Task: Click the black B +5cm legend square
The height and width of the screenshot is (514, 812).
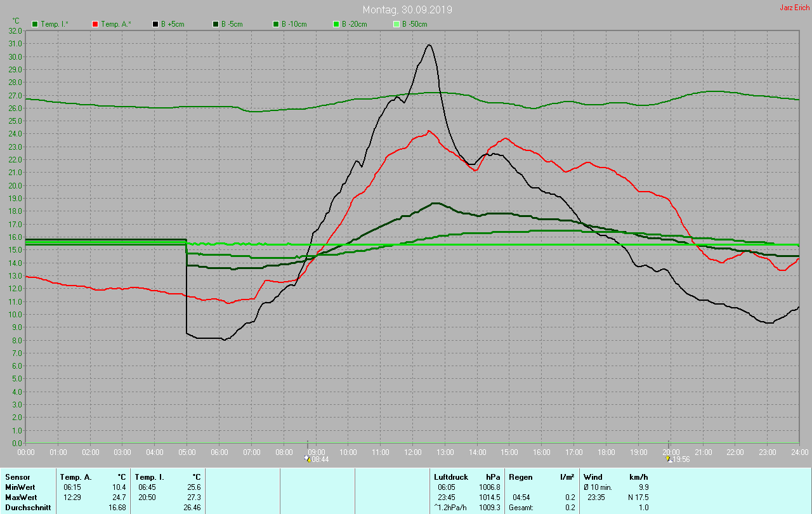Action: (155, 24)
